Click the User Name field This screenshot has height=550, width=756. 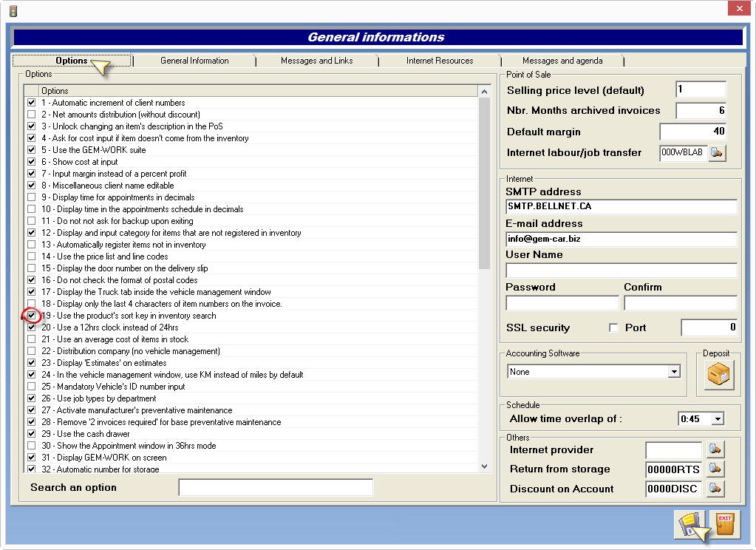point(622,270)
